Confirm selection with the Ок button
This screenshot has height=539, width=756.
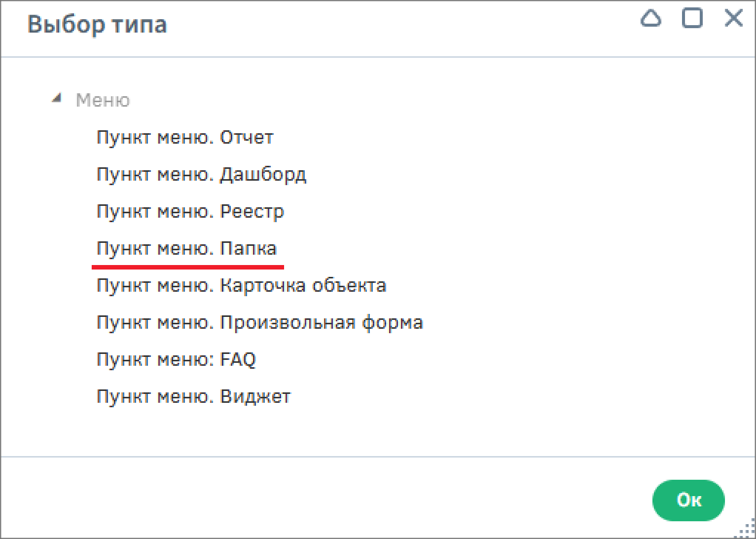tap(689, 500)
